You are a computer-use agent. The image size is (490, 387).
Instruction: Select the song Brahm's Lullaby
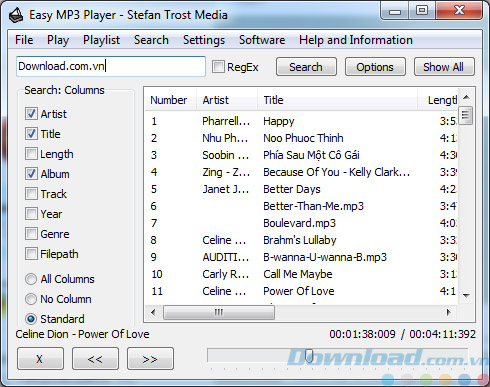(300, 240)
